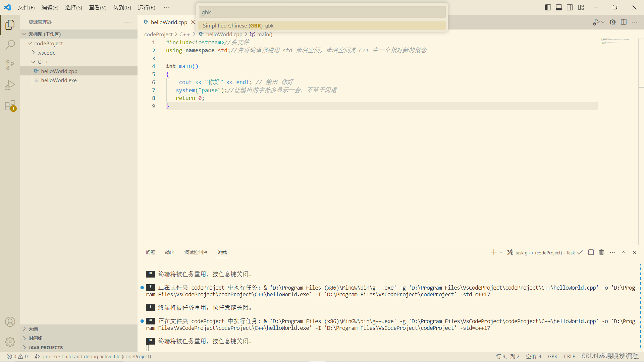This screenshot has width=644, height=362.
Task: Change indentation via 空格: 4
Action: (534, 357)
